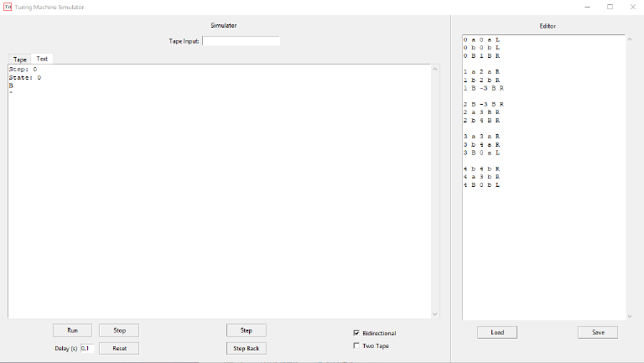Enable the Two Tape checkbox

tap(356, 345)
